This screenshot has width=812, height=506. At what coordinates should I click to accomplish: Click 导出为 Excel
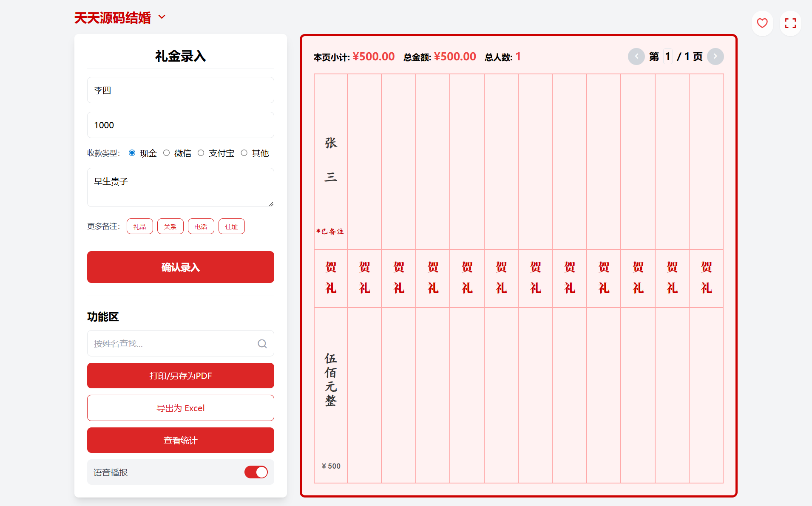(x=180, y=408)
